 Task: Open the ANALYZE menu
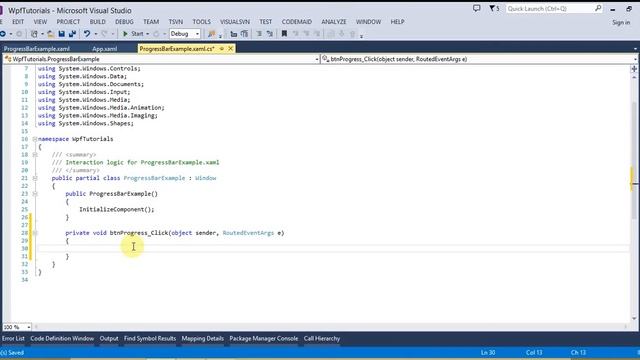pyautogui.click(x=333, y=22)
